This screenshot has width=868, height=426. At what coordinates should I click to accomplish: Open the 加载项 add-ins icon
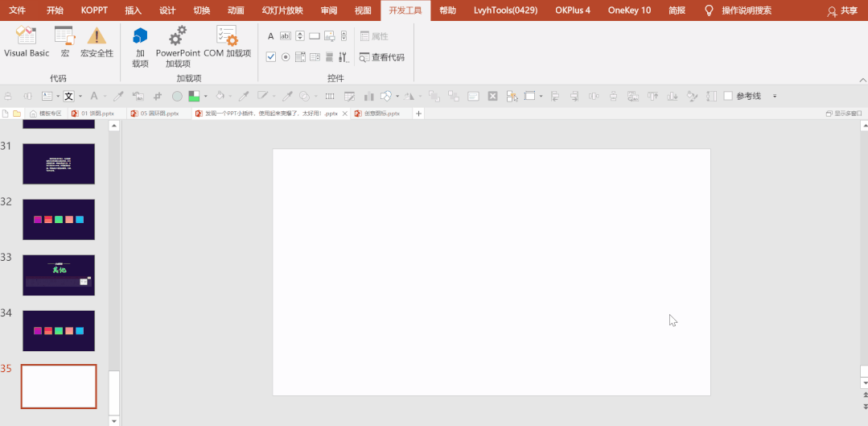click(x=140, y=48)
